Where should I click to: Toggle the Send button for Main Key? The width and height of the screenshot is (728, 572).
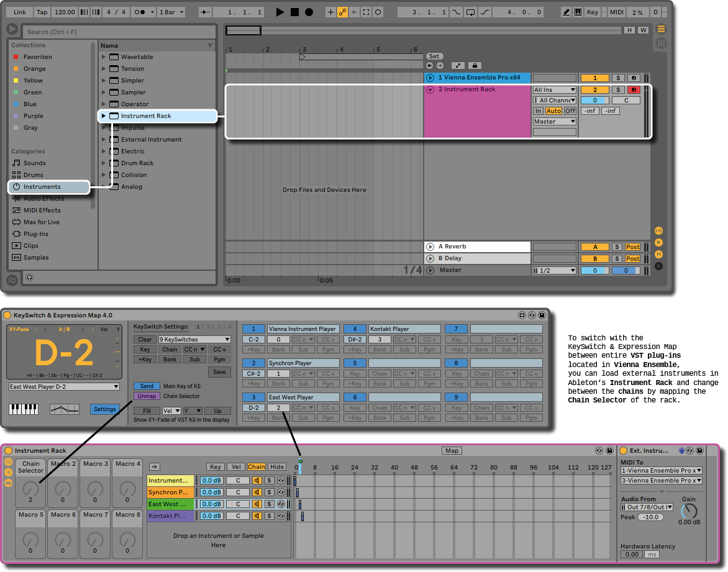(x=147, y=386)
